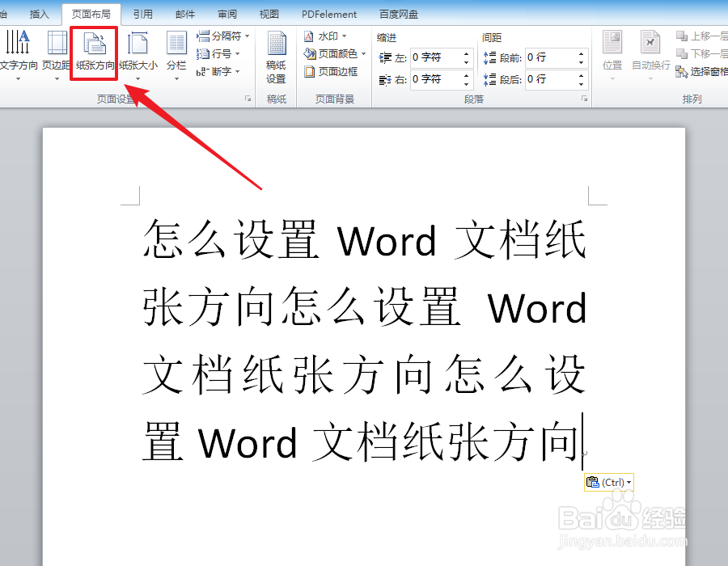Open the 断字 hyphenation menu
Viewport: 728px width, 566px height.
pyautogui.click(x=218, y=71)
